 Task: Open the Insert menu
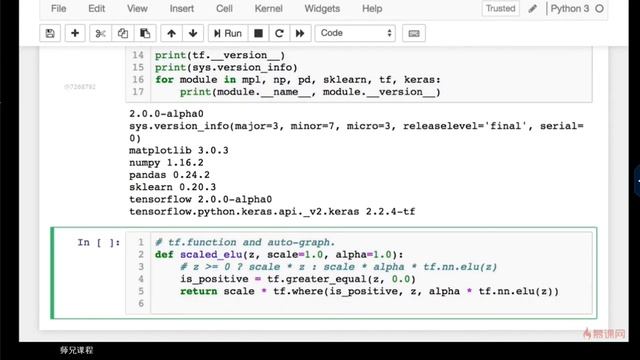[182, 9]
